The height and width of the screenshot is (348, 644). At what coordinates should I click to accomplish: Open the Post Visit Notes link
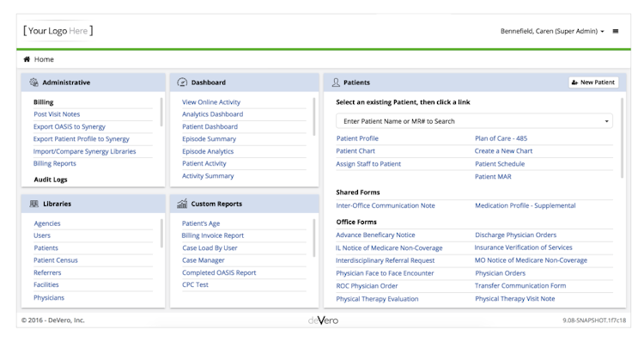tap(57, 114)
